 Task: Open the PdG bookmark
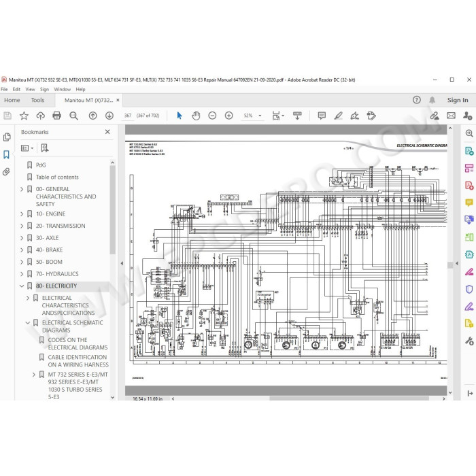point(41,165)
